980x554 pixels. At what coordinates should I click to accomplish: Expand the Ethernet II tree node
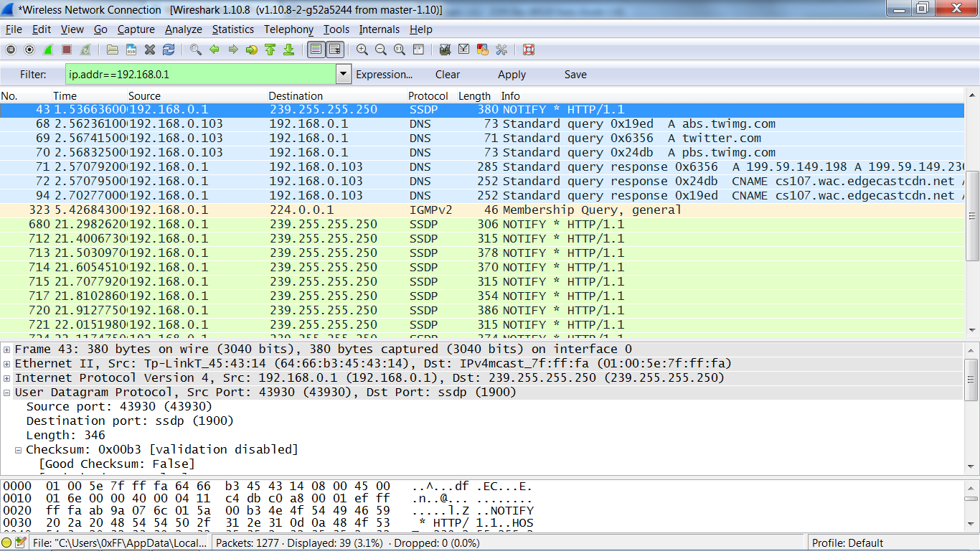click(7, 364)
